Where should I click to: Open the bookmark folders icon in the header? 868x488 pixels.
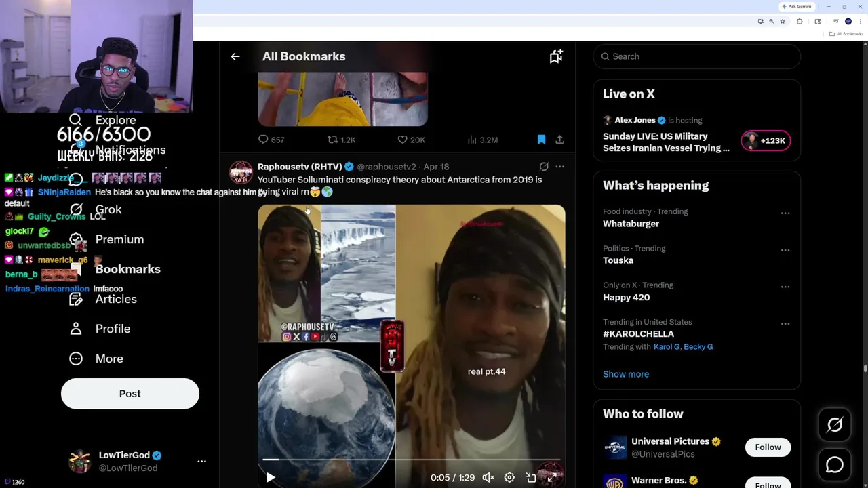(x=556, y=56)
